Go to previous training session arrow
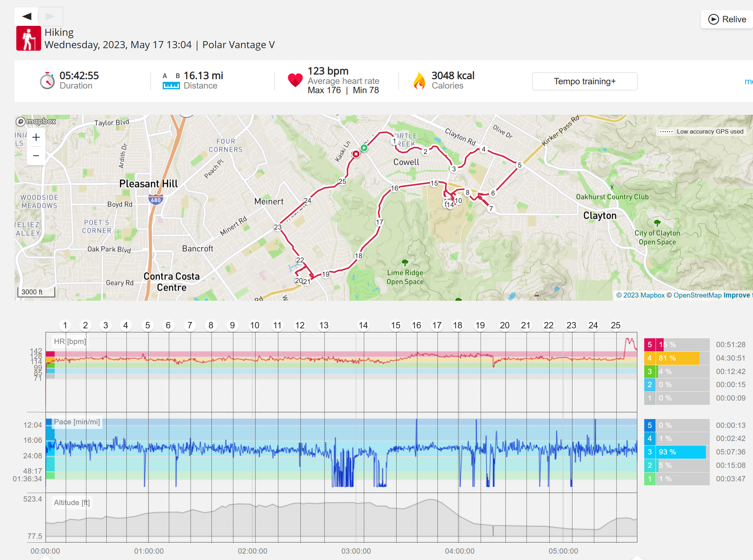 click(27, 16)
